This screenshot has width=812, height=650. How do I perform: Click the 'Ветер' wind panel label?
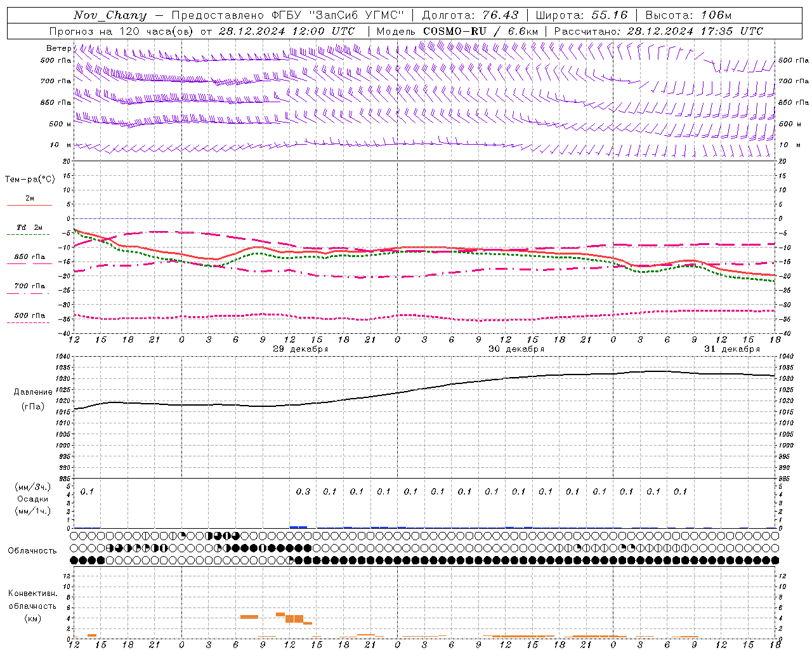[58, 48]
